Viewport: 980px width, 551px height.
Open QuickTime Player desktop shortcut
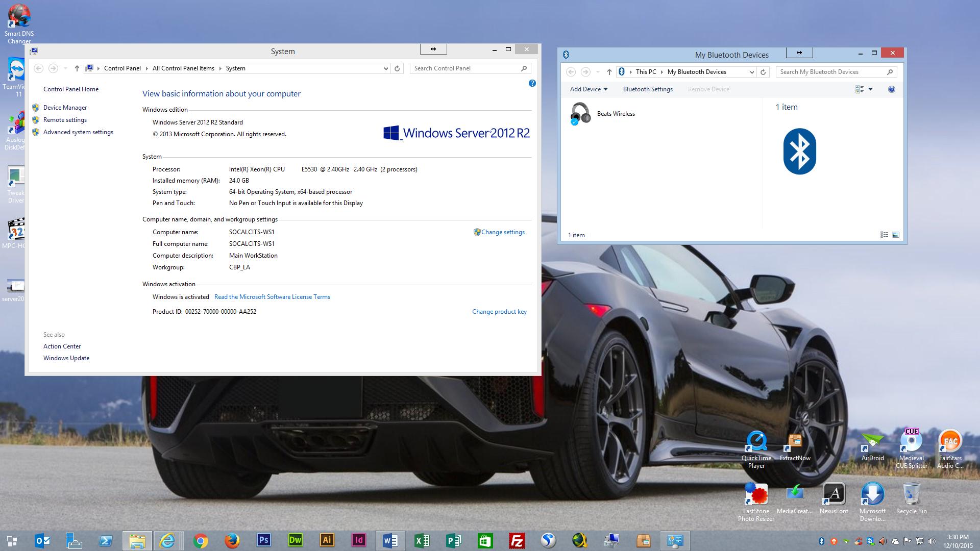click(756, 449)
